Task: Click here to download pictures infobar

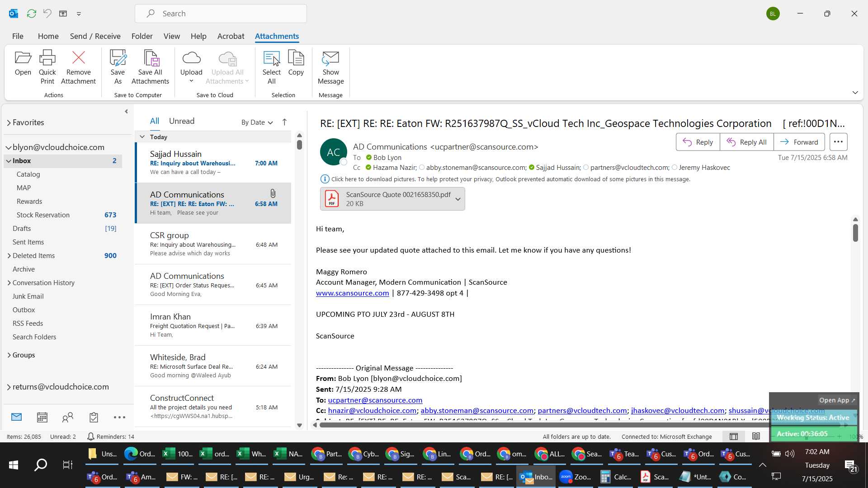Action: point(505,179)
